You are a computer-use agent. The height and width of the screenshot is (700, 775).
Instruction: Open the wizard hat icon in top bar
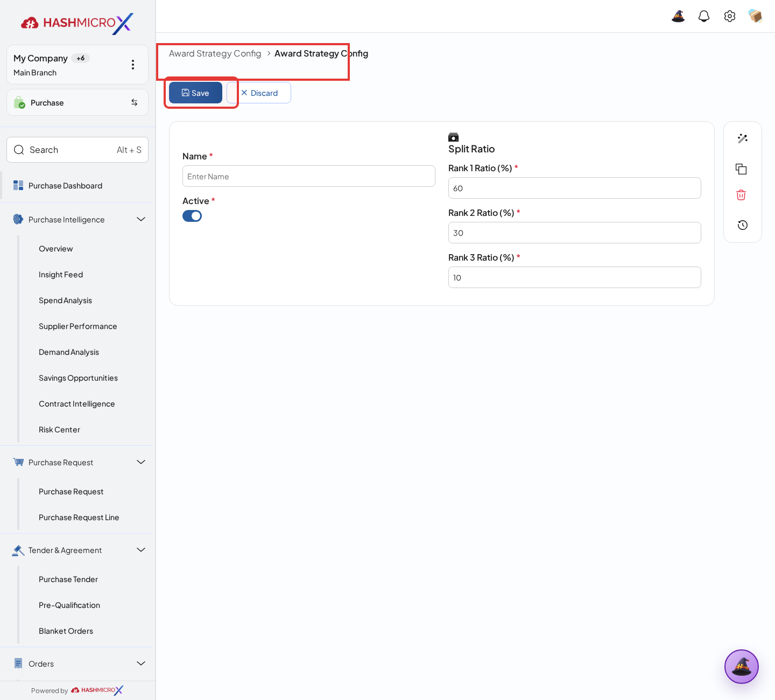pyautogui.click(x=678, y=16)
